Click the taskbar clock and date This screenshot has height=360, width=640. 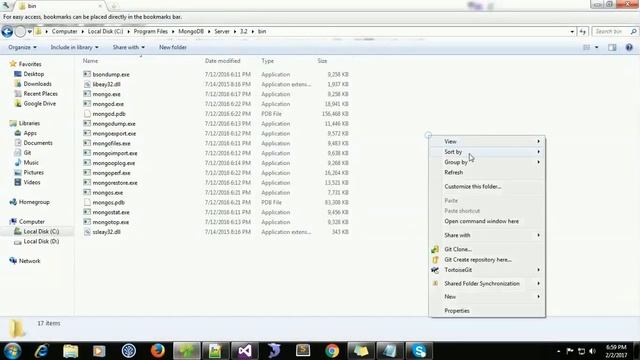(x=616, y=351)
